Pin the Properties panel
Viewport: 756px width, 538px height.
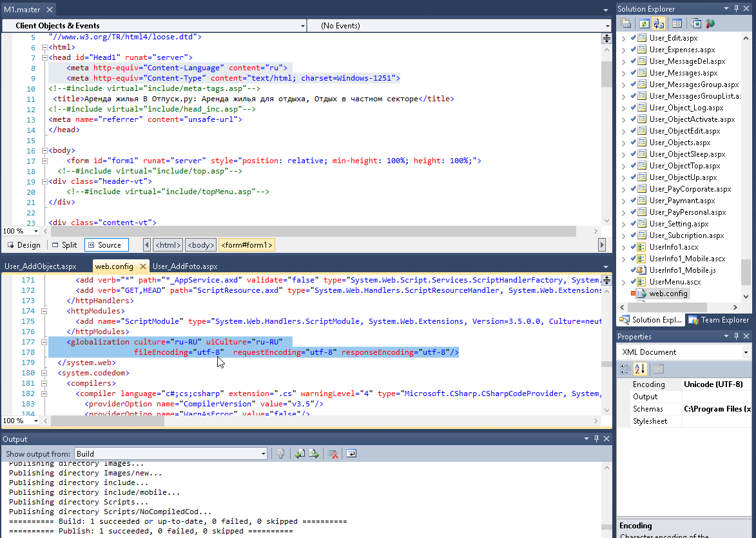tap(736, 336)
